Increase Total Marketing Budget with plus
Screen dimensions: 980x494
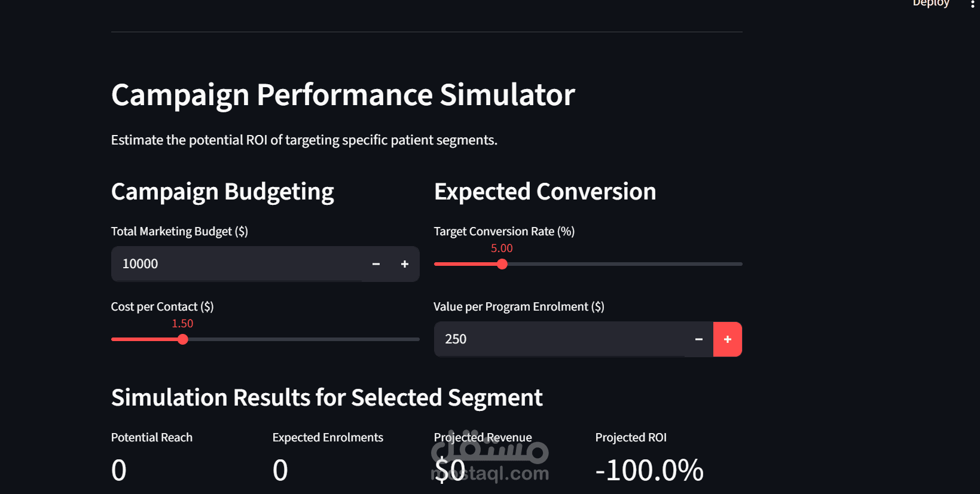405,264
